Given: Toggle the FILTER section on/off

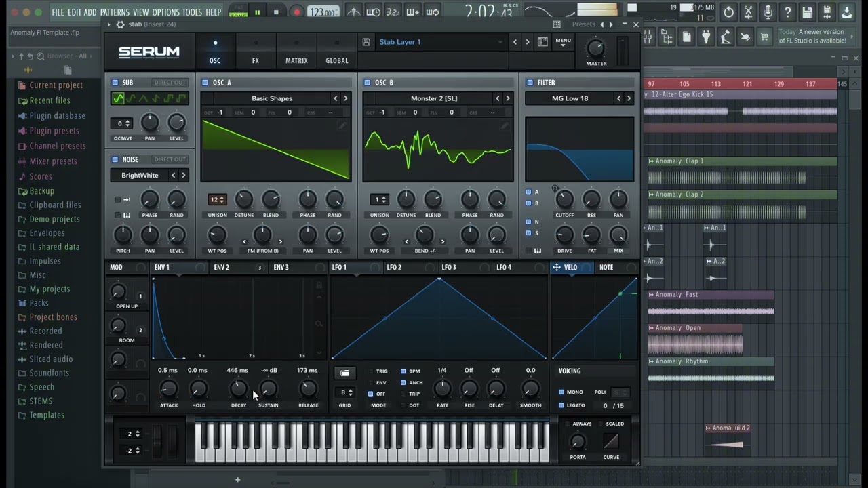Looking at the screenshot, I should tap(530, 83).
